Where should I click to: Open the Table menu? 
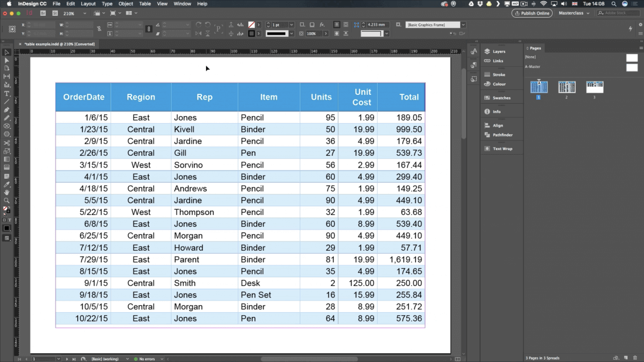coord(145,4)
